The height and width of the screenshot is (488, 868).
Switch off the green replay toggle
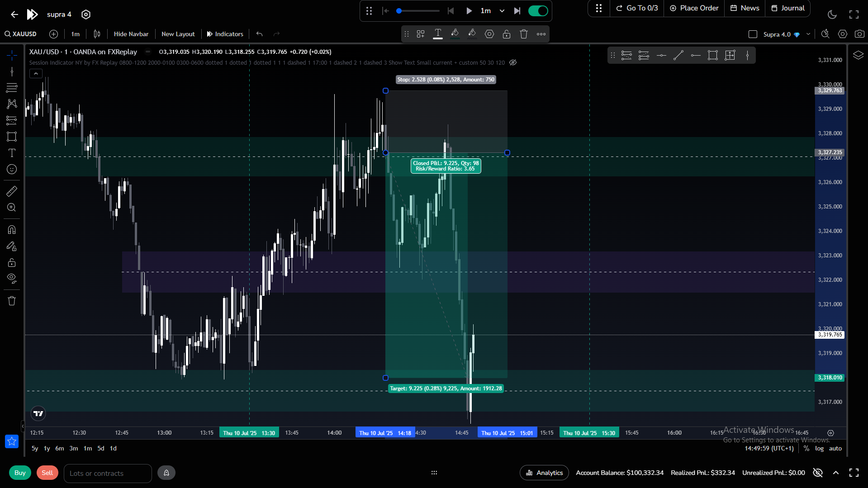[x=538, y=11]
